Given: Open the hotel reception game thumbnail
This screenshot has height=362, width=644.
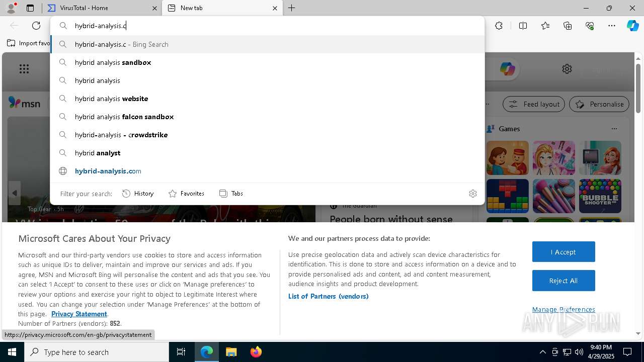Looking at the screenshot, I should 508,158.
